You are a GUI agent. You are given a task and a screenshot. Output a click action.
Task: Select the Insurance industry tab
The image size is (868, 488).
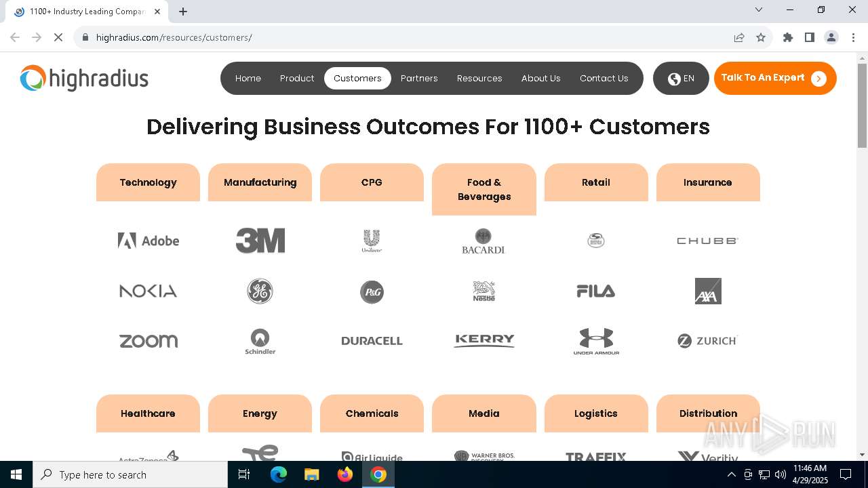[708, 182]
